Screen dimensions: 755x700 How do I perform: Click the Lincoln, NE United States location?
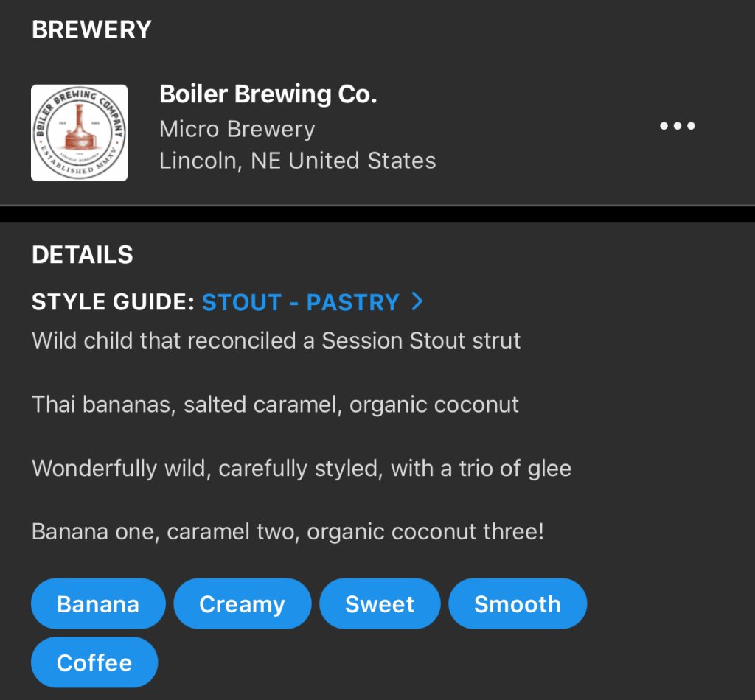point(298,161)
